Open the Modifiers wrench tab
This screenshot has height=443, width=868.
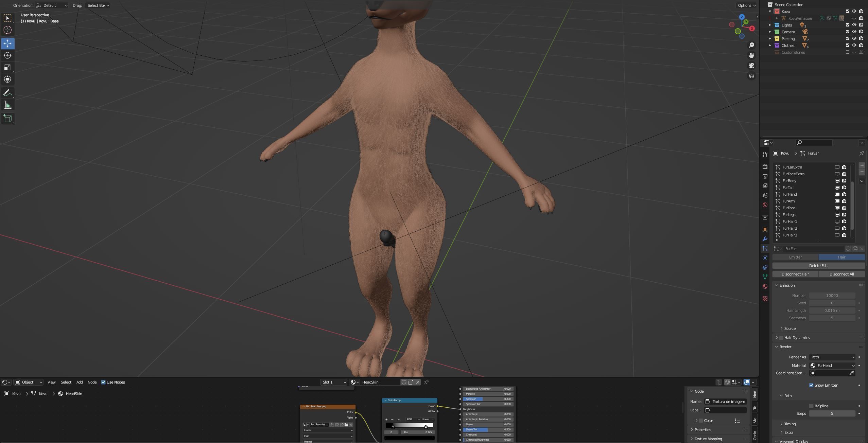765,239
